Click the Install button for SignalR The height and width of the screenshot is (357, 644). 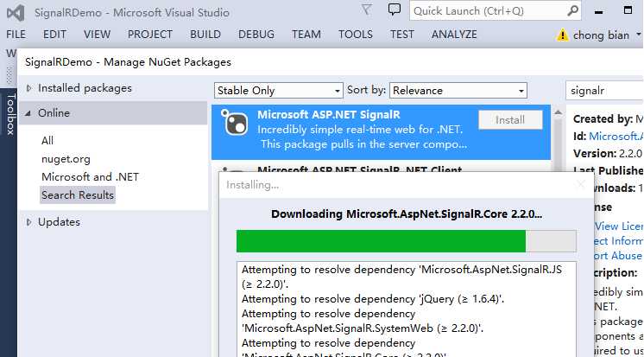click(x=510, y=119)
